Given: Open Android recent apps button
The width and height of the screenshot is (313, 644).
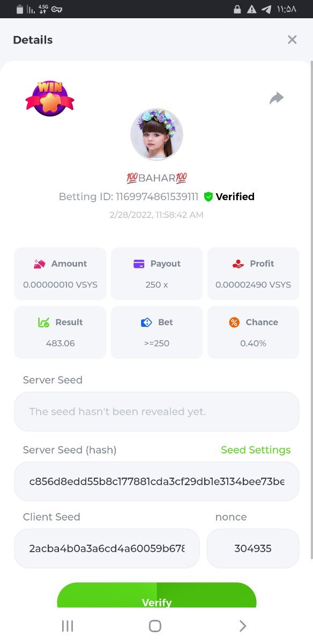Looking at the screenshot, I should [68, 626].
